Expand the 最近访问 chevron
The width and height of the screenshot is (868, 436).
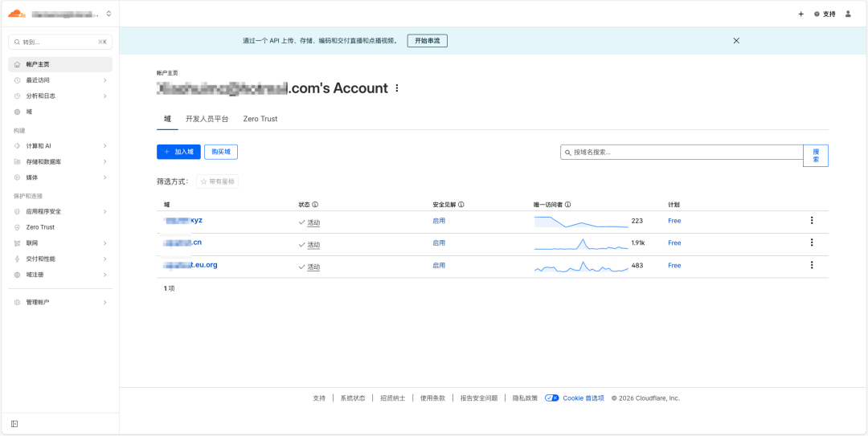pyautogui.click(x=104, y=80)
